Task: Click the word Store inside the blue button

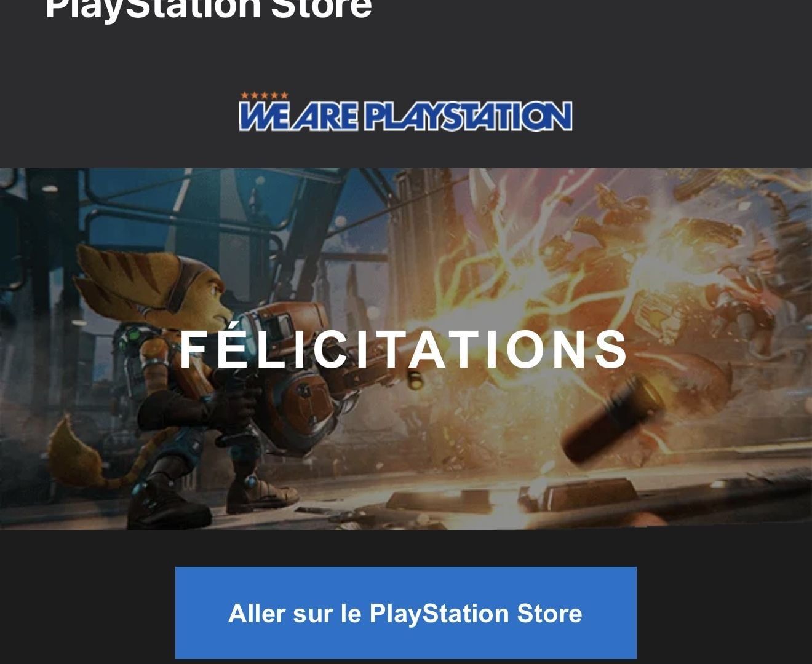Action: [549, 613]
